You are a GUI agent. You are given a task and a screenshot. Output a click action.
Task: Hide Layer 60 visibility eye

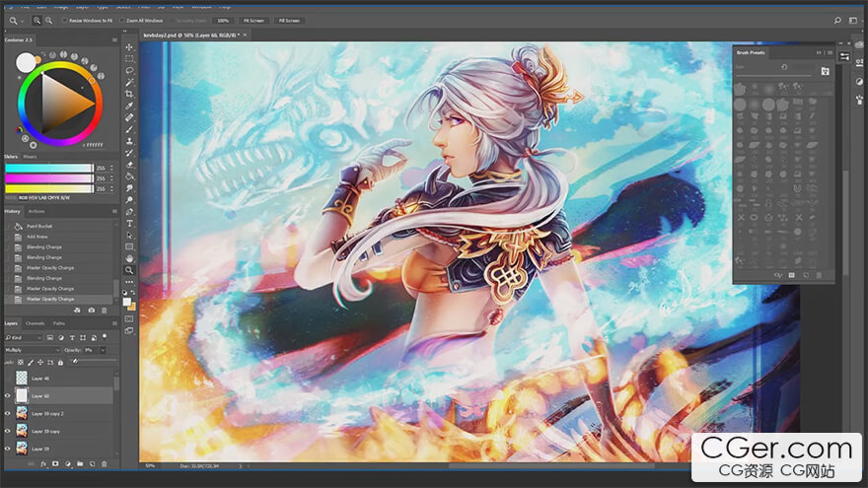click(8, 395)
